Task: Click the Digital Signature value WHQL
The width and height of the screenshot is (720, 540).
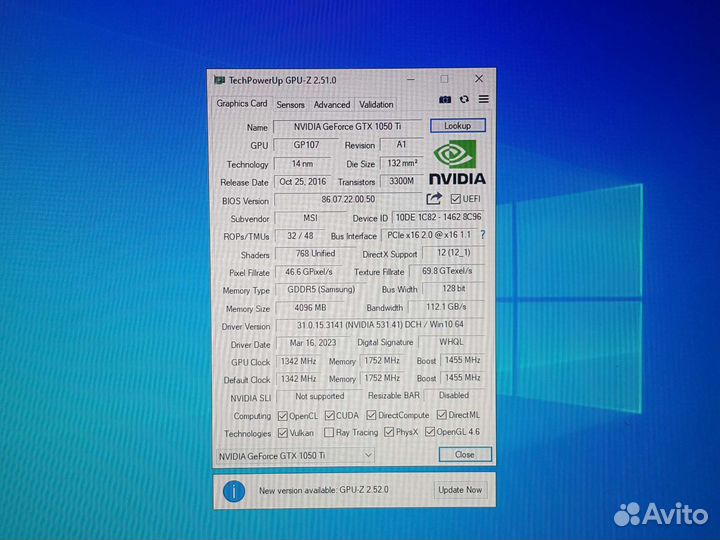Action: point(451,342)
